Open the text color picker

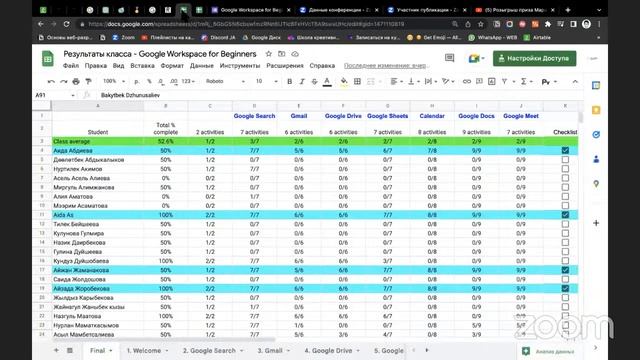327,82
